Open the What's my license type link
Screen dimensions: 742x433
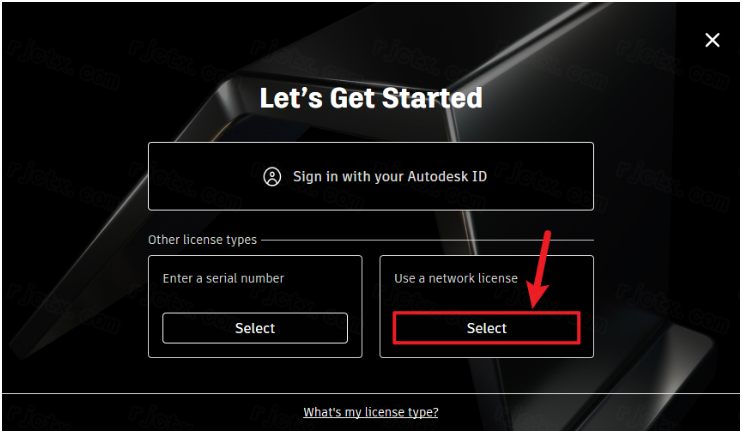(x=371, y=412)
